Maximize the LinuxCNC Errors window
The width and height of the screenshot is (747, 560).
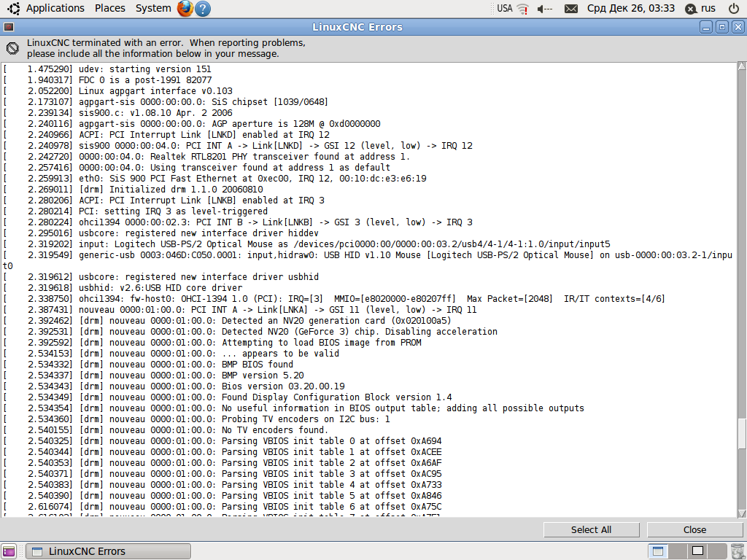click(721, 27)
